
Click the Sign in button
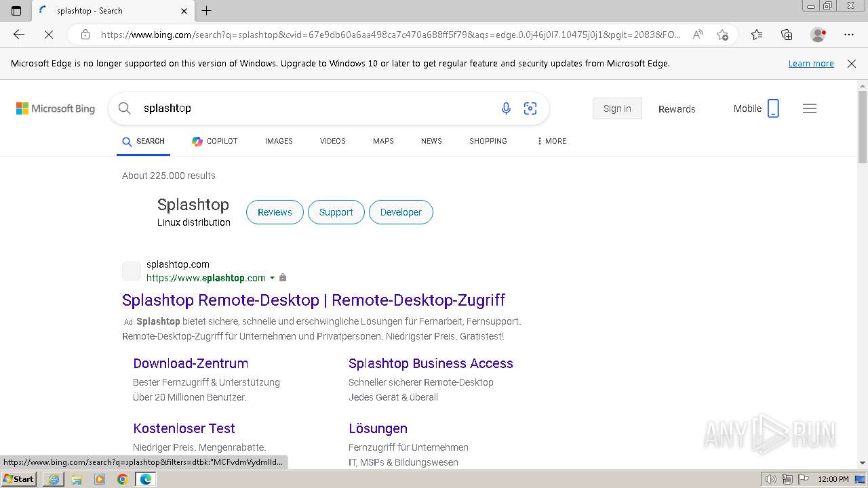(x=617, y=108)
